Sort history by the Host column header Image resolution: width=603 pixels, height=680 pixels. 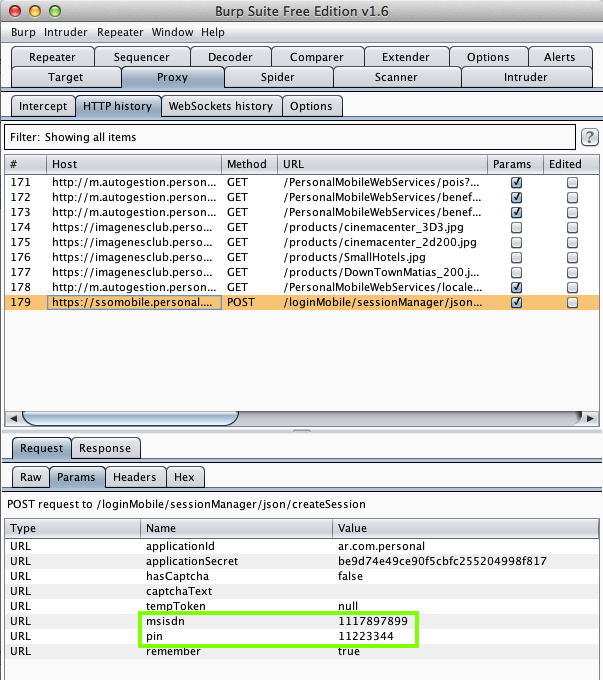coord(134,164)
